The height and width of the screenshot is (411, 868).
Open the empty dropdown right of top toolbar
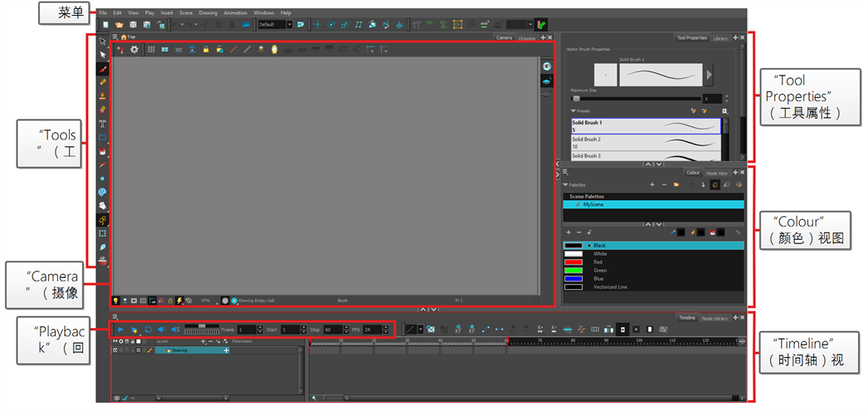(x=530, y=24)
